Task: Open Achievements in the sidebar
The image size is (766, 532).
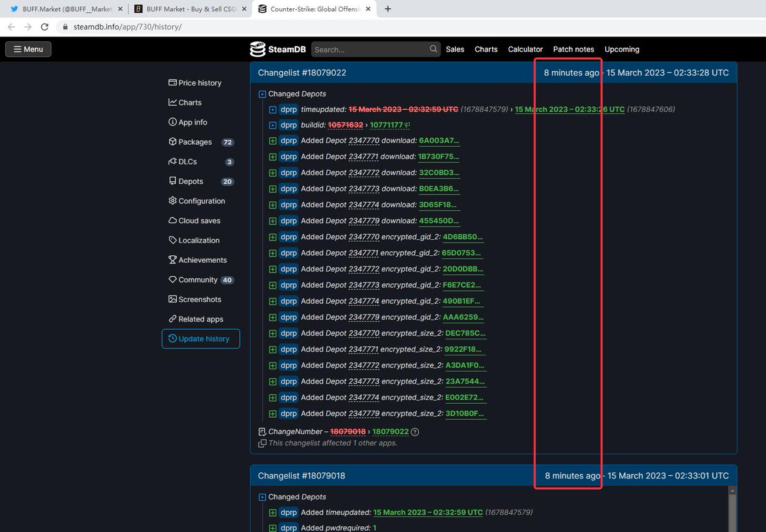Action: point(197,260)
